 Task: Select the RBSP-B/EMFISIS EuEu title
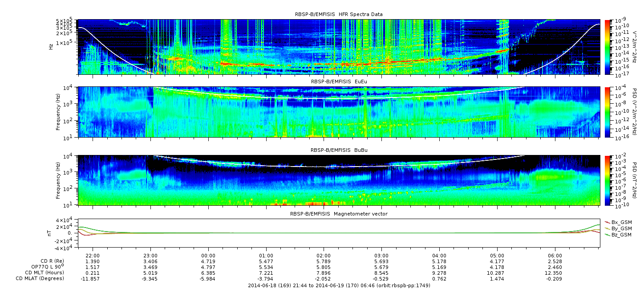click(x=339, y=81)
